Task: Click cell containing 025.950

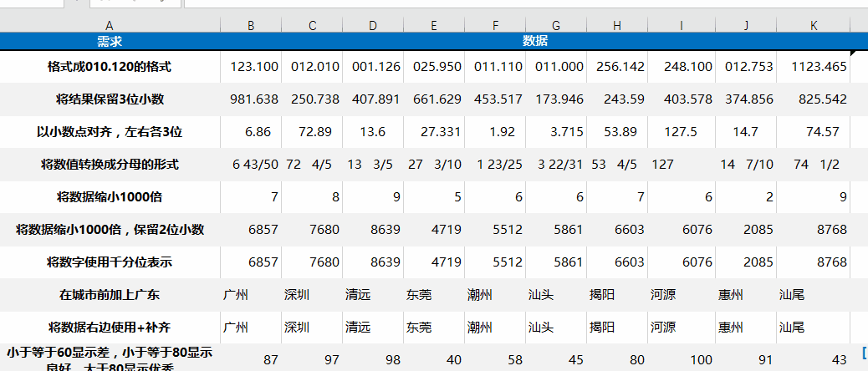Action: pyautogui.click(x=434, y=67)
